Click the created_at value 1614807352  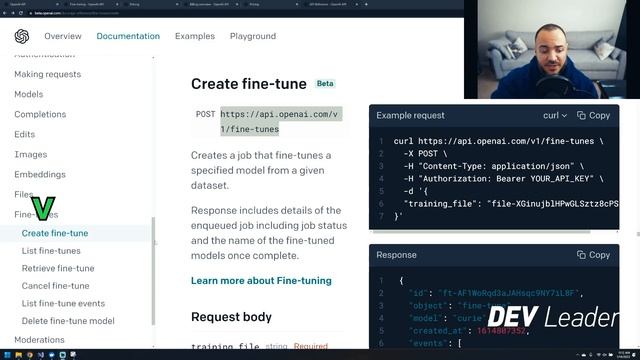click(x=501, y=331)
